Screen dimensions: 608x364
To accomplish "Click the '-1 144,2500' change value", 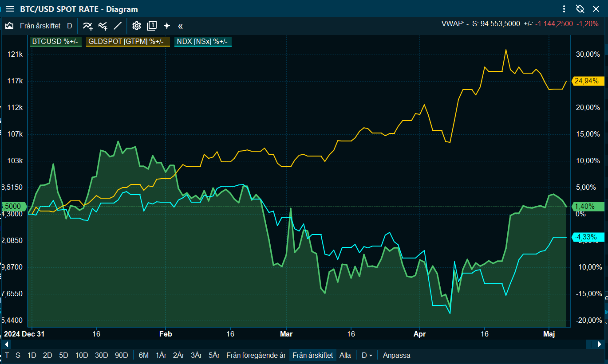I will [x=555, y=23].
